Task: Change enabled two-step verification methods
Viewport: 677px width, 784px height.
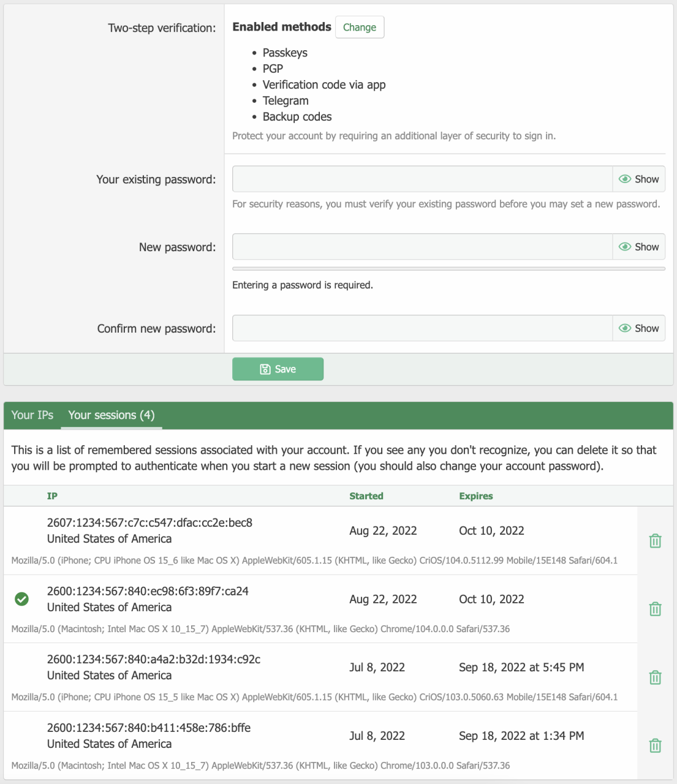Action: [360, 27]
